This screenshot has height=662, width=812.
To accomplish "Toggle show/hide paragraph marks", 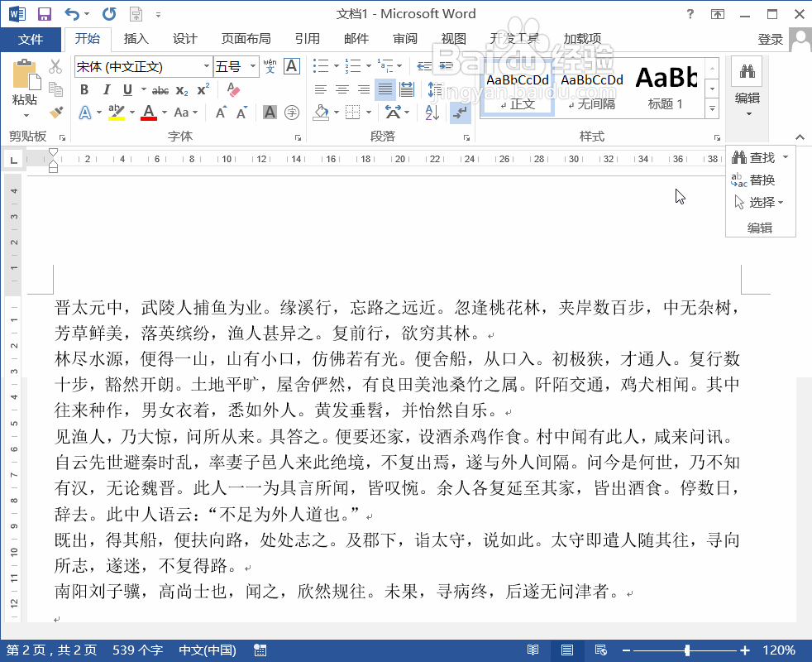I will (x=460, y=113).
